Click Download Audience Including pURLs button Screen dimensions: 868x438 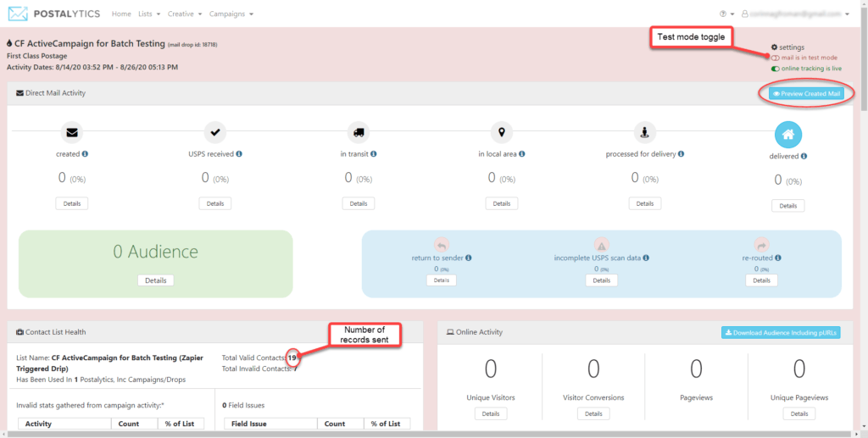pos(781,332)
